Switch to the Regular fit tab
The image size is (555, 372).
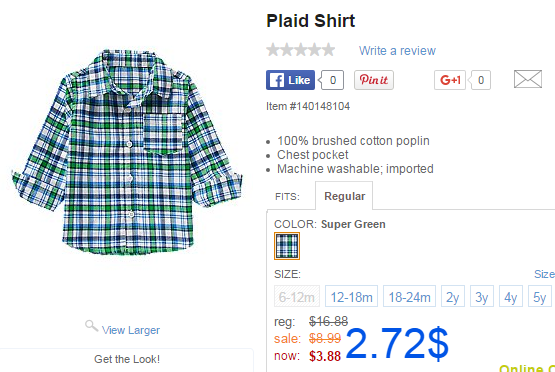[x=344, y=196]
